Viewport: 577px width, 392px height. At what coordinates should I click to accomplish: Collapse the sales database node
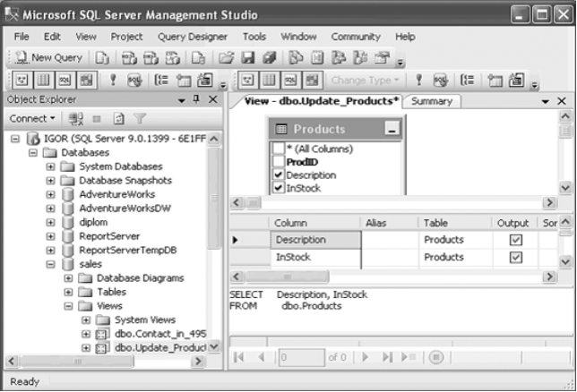tap(50, 264)
